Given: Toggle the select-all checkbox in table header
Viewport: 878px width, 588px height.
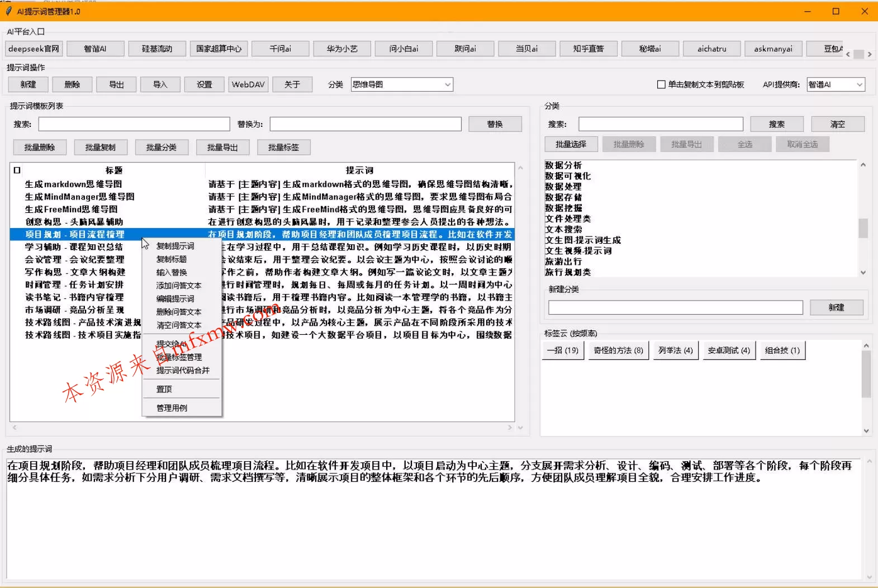Looking at the screenshot, I should click(x=17, y=170).
